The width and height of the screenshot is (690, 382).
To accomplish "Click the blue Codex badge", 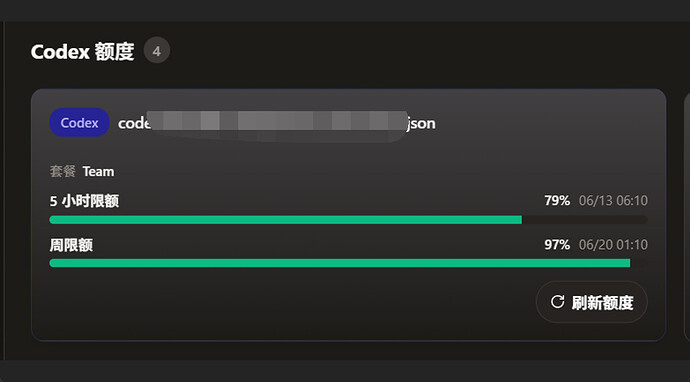I will click(x=79, y=123).
